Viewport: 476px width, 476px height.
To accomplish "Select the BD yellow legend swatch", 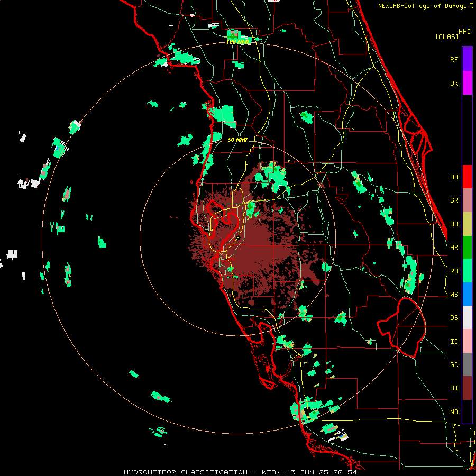I will pyautogui.click(x=467, y=224).
